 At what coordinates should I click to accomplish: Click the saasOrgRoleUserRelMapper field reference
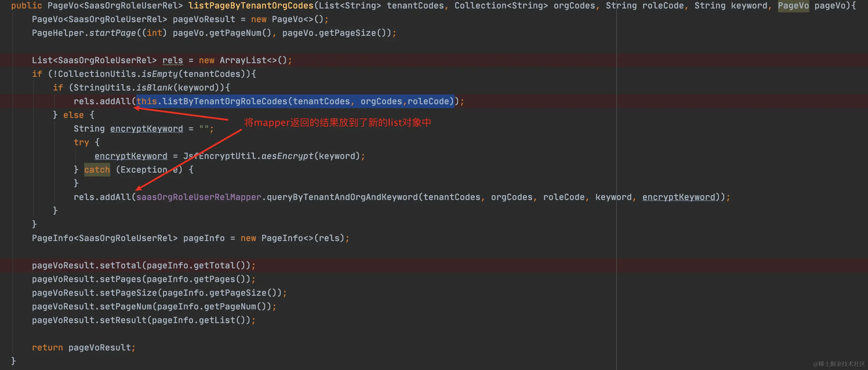(199, 197)
